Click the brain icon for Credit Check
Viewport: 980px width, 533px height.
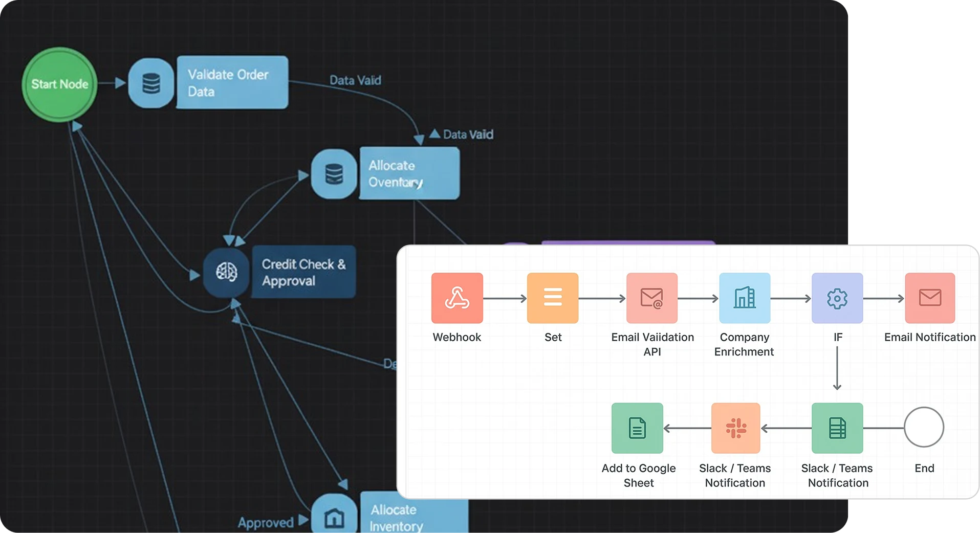coord(226,272)
